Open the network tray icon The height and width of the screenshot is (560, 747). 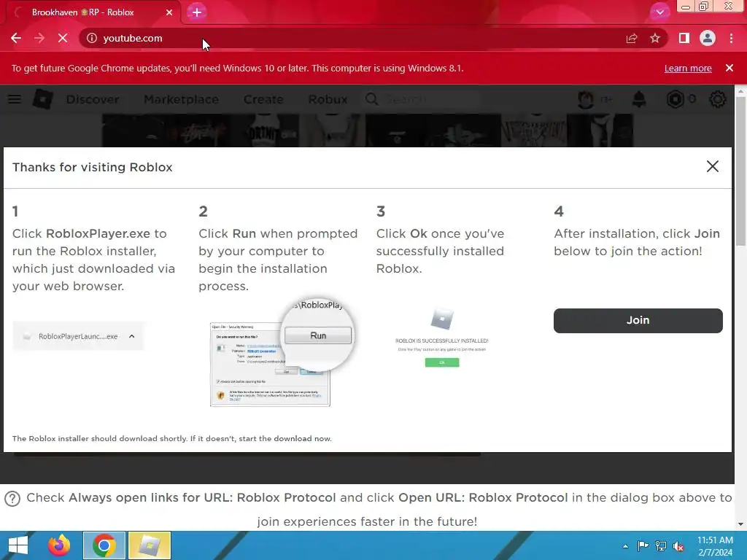[x=661, y=546]
